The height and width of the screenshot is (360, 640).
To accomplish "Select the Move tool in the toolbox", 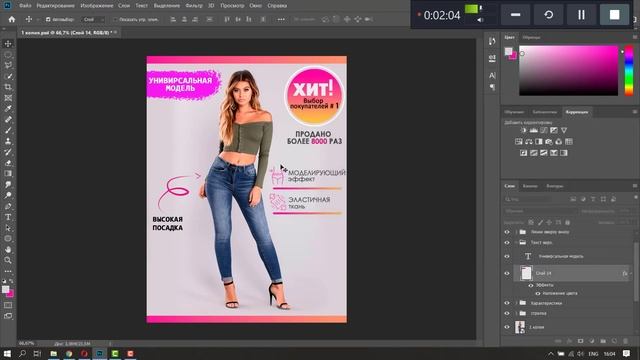I will coord(8,44).
